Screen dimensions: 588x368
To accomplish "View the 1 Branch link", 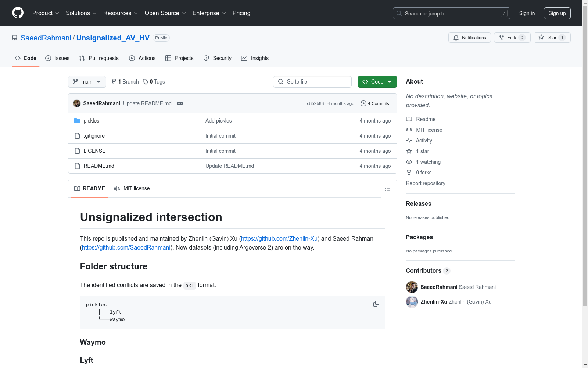I will [125, 82].
